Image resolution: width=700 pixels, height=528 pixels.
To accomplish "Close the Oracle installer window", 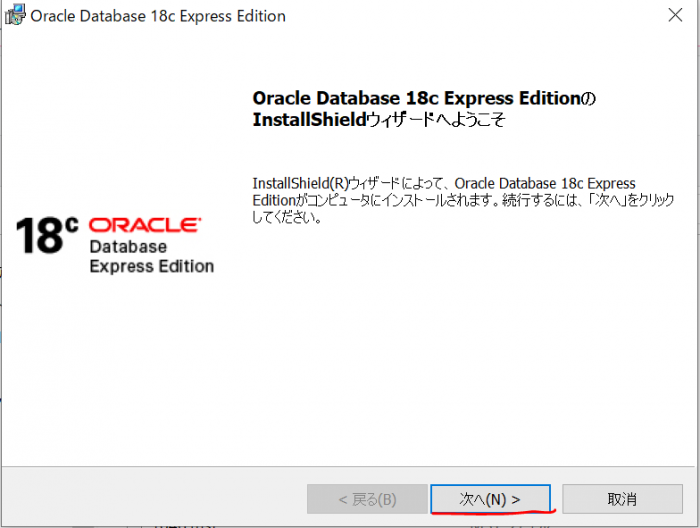I will tap(675, 16).
